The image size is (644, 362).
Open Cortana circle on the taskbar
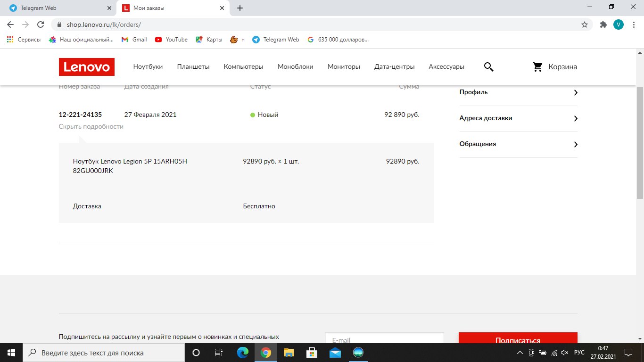coord(196,353)
